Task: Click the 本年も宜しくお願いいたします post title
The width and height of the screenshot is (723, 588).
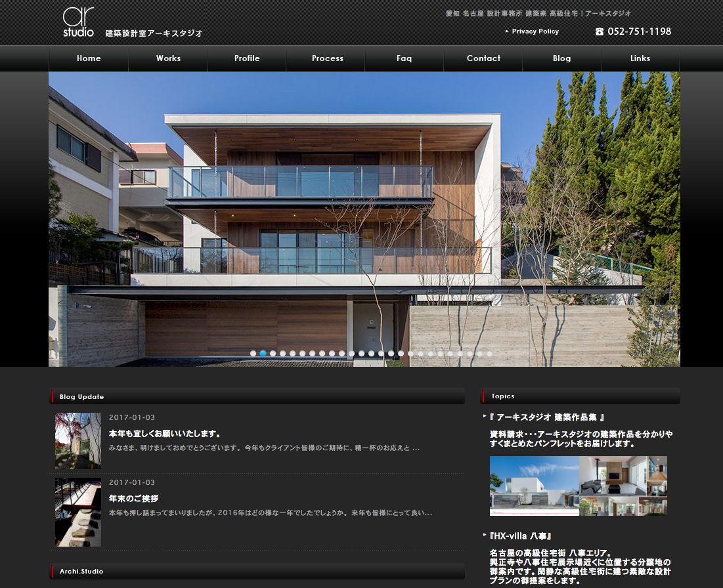Action: 164,434
